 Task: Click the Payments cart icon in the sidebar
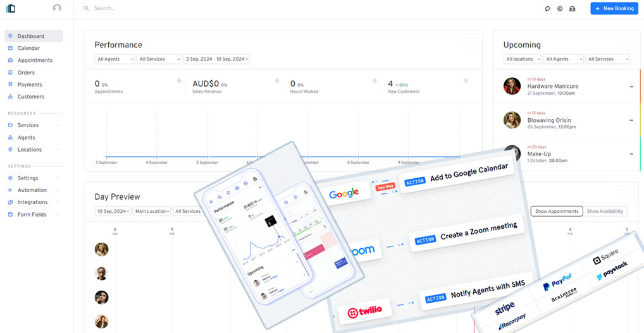click(11, 85)
